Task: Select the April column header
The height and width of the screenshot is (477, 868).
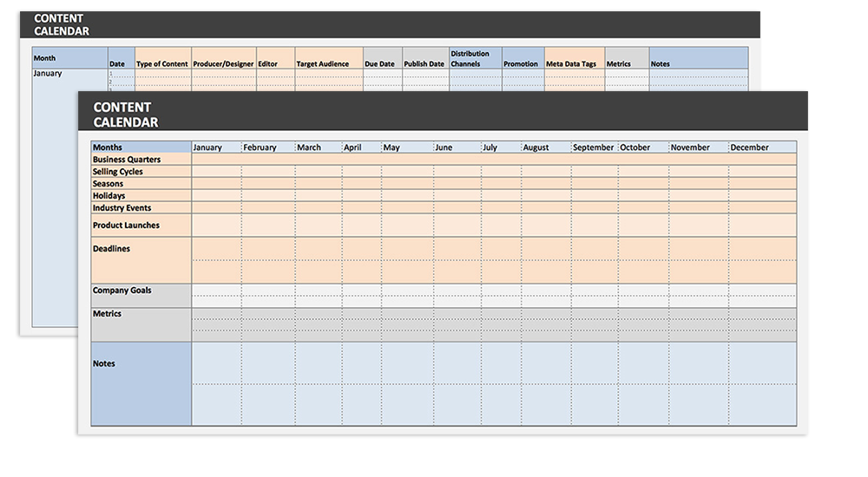Action: click(362, 147)
